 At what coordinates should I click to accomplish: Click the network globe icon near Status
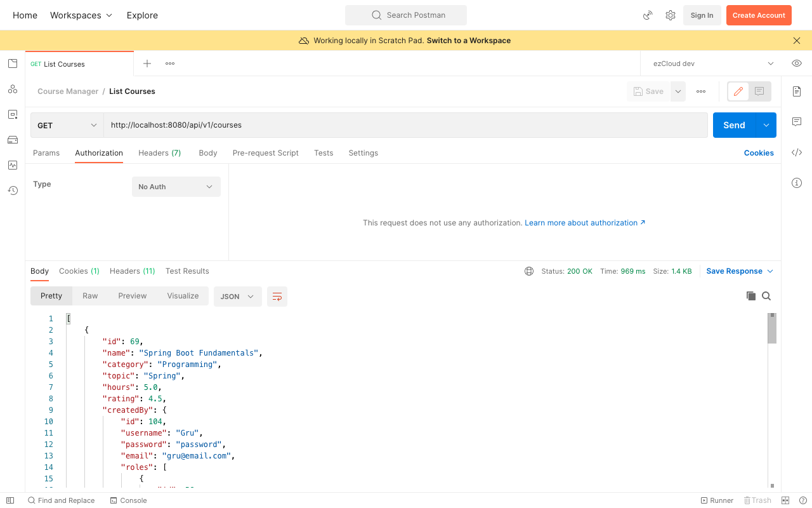[x=529, y=271]
